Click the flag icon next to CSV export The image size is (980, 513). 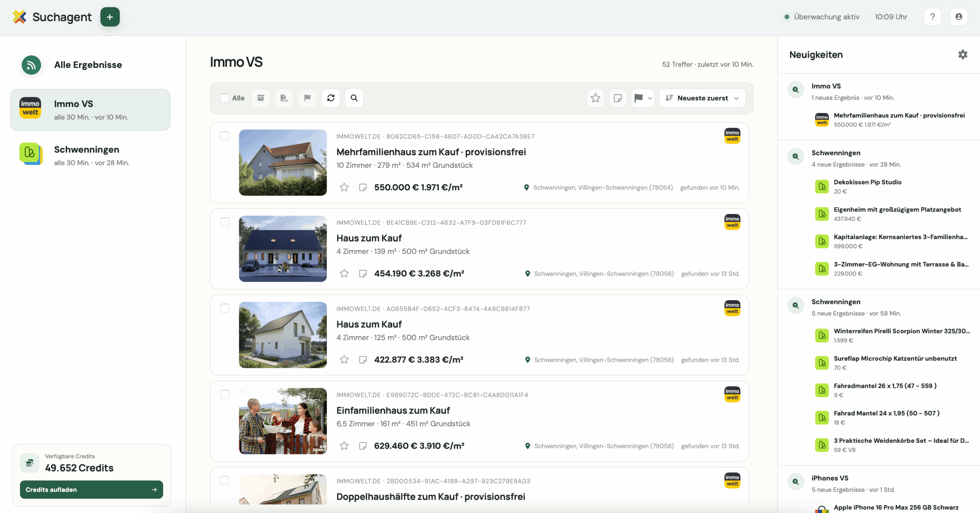(x=307, y=98)
